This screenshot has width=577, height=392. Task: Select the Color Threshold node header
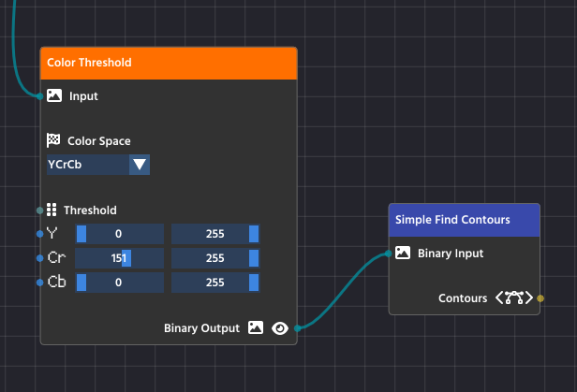click(x=169, y=63)
